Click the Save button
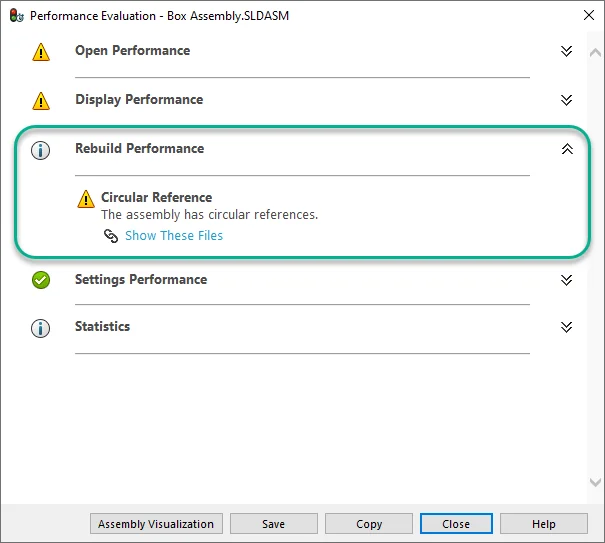The image size is (605, 543). click(x=273, y=524)
